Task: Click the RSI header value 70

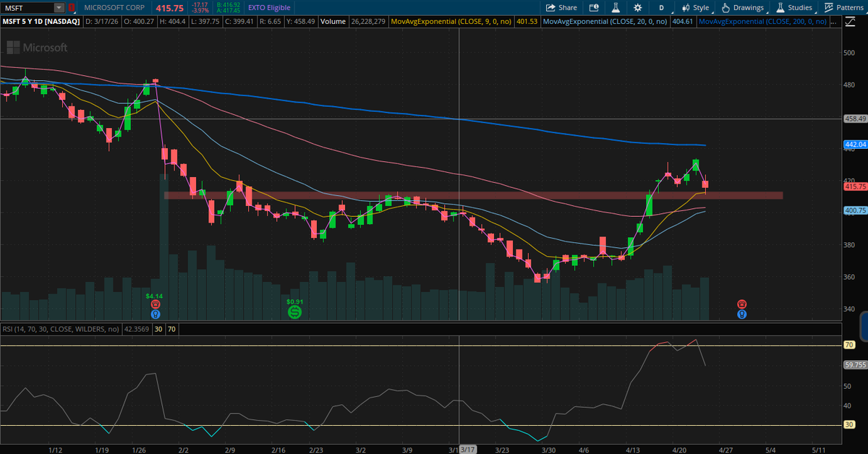Action: point(171,329)
